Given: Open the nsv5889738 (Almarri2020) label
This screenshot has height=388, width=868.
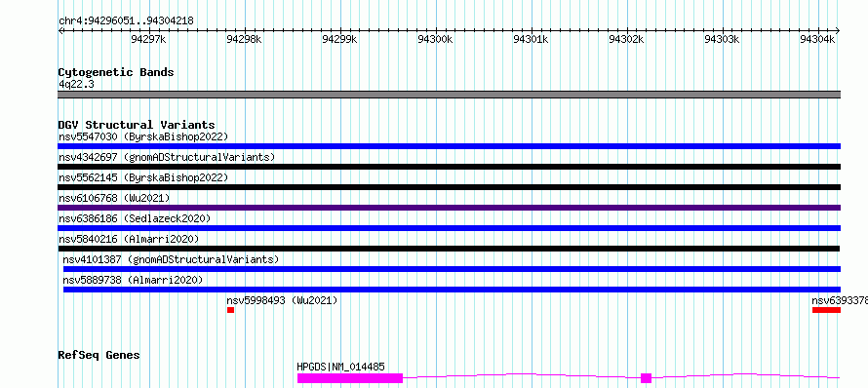Looking at the screenshot, I should click(x=133, y=280).
